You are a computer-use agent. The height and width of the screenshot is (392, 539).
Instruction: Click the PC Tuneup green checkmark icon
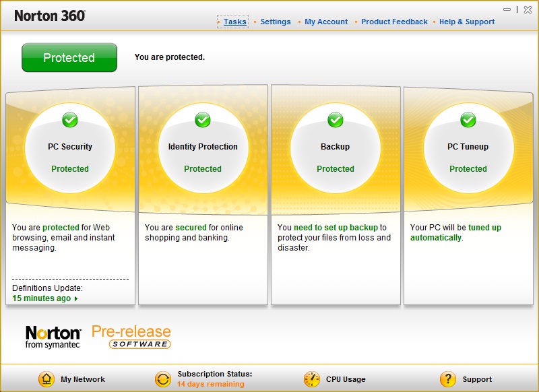click(x=468, y=120)
